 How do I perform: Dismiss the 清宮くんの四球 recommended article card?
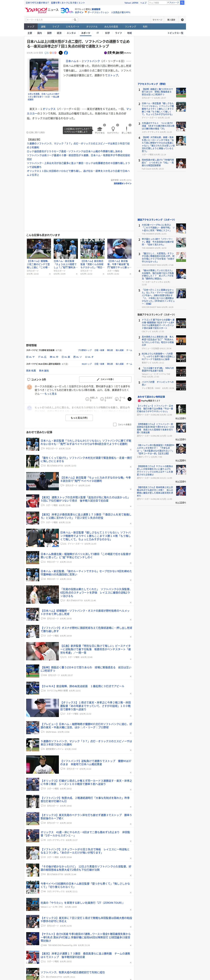103,274
